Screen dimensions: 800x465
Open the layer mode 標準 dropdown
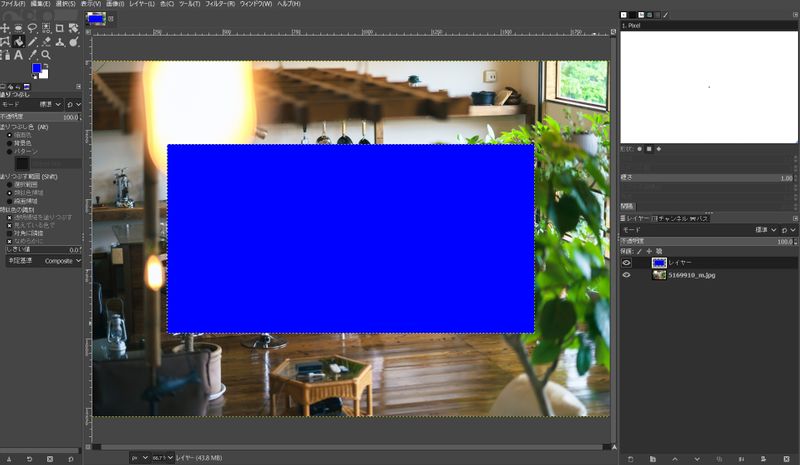(x=765, y=229)
